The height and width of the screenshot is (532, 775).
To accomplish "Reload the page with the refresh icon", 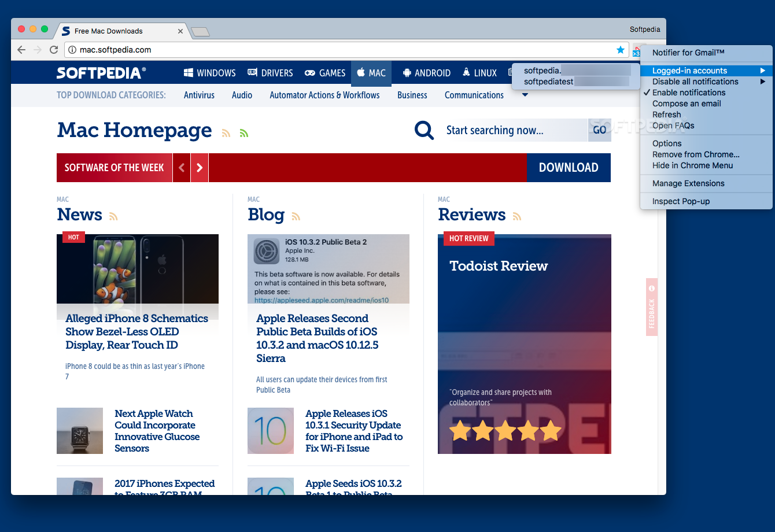I will [x=54, y=50].
